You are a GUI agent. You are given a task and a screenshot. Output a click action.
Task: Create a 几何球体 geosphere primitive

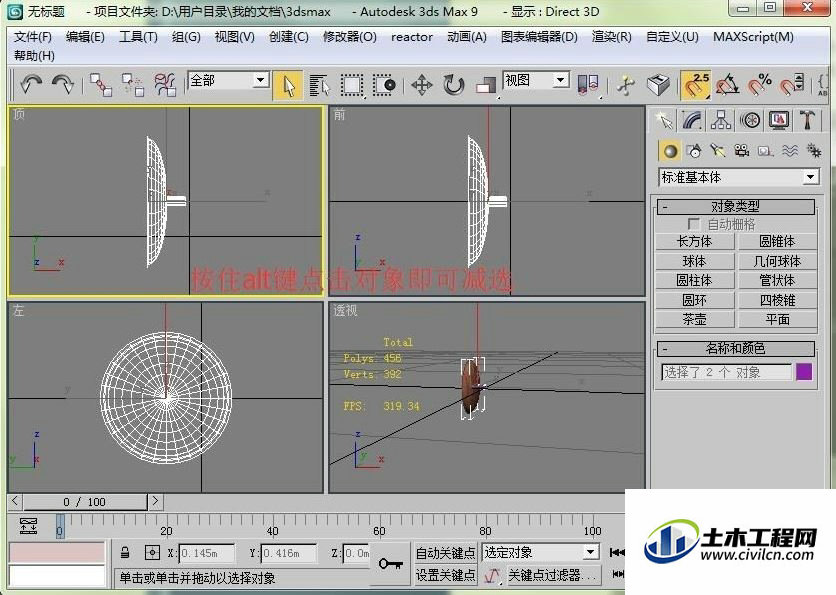point(777,261)
